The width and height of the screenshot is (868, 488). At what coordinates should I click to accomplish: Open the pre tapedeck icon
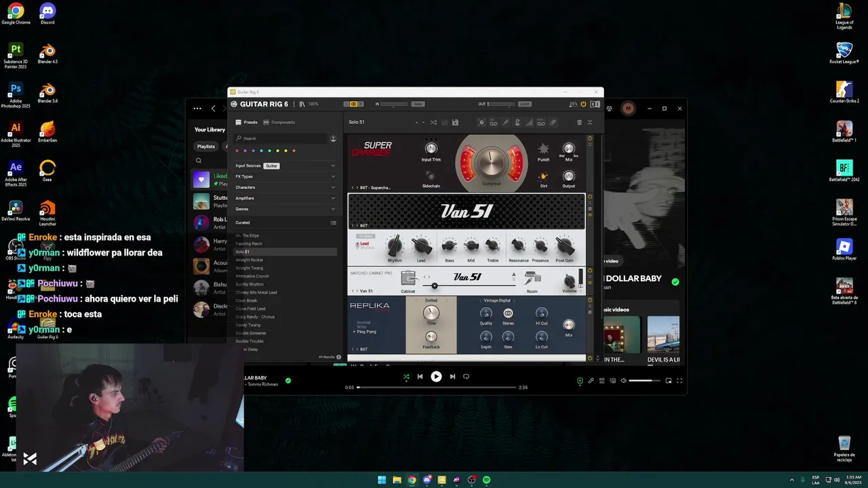point(494,123)
